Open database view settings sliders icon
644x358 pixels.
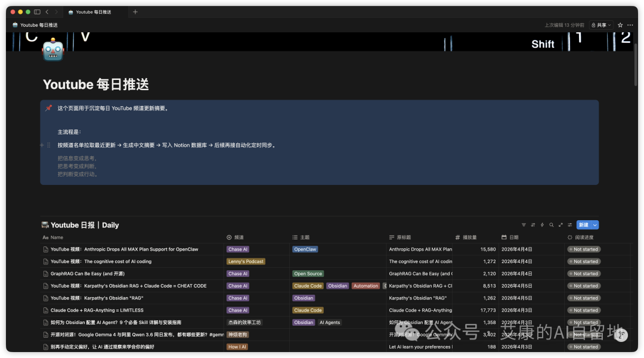pyautogui.click(x=570, y=225)
